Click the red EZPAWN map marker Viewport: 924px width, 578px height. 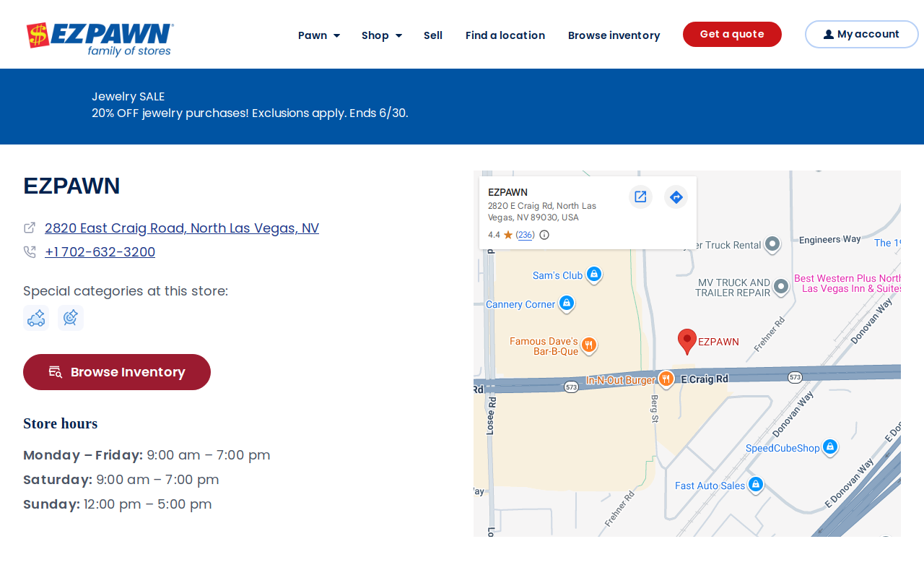coord(687,341)
